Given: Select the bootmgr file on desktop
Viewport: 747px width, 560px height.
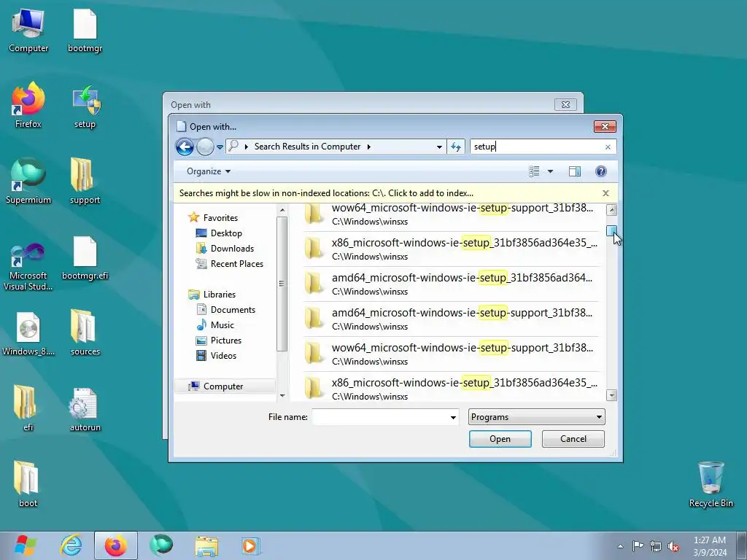Looking at the screenshot, I should (x=85, y=29).
